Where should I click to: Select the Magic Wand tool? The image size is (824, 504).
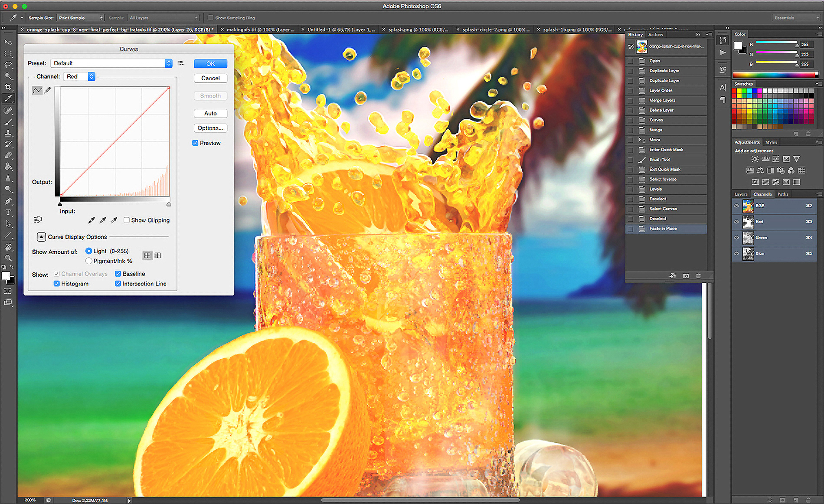(8, 76)
